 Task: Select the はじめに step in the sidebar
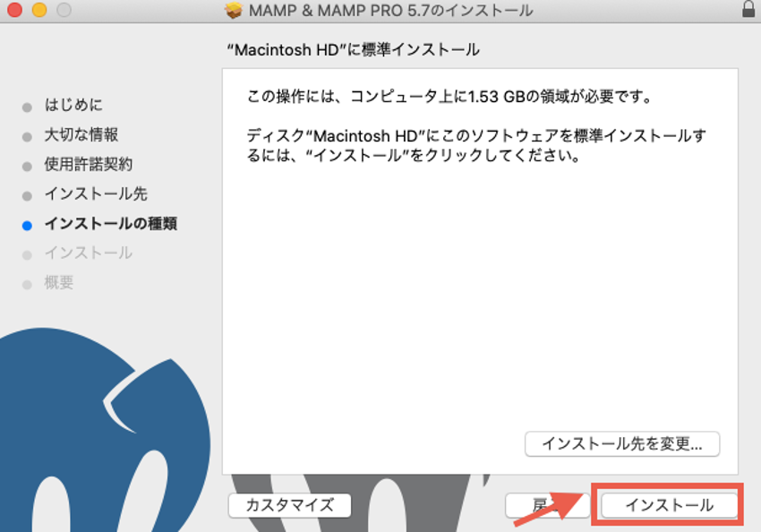tap(73, 105)
